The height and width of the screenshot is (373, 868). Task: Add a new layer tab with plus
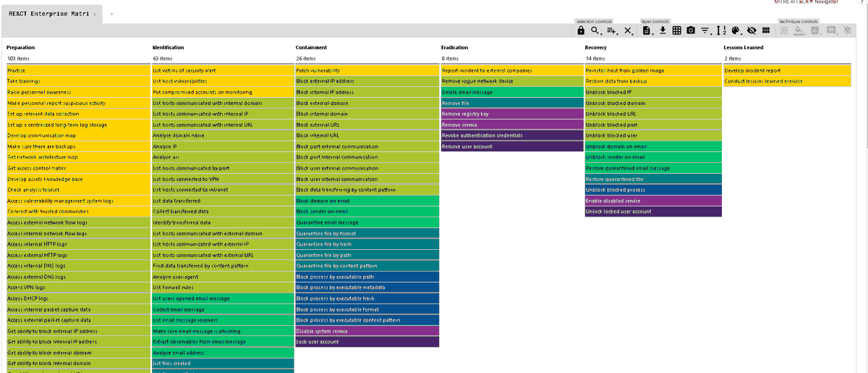pos(111,14)
